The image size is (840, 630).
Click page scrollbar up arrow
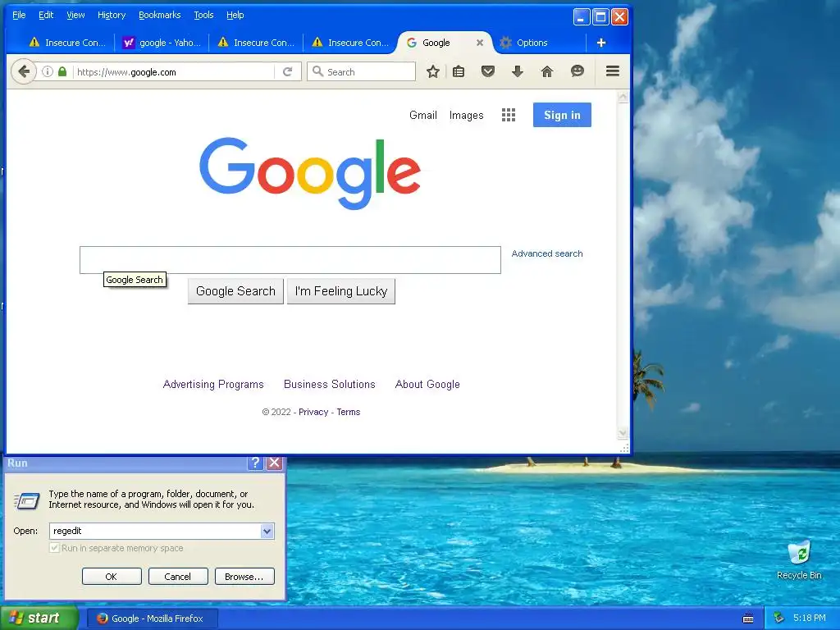[623, 97]
